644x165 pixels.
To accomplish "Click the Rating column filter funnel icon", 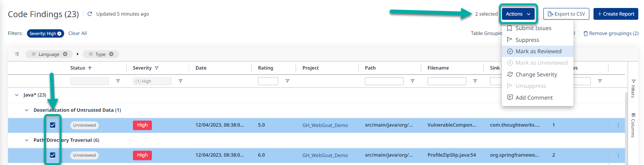I will pos(287,81).
